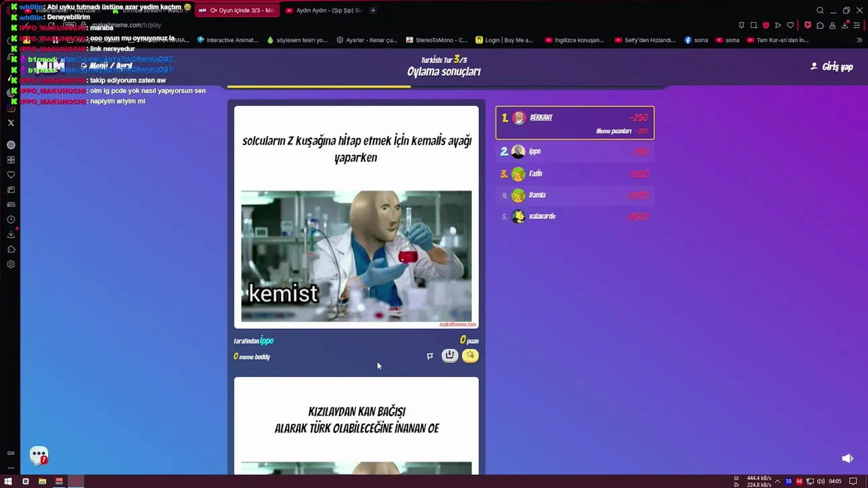Open the extensions cube icon in toolbar
The width and height of the screenshot is (868, 488).
[x=820, y=25]
